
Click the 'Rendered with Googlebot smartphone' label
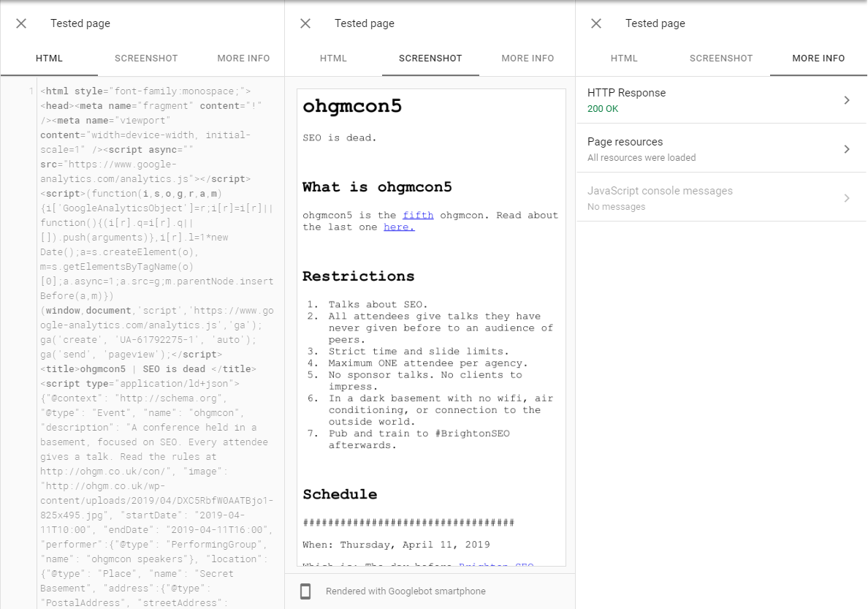point(406,591)
